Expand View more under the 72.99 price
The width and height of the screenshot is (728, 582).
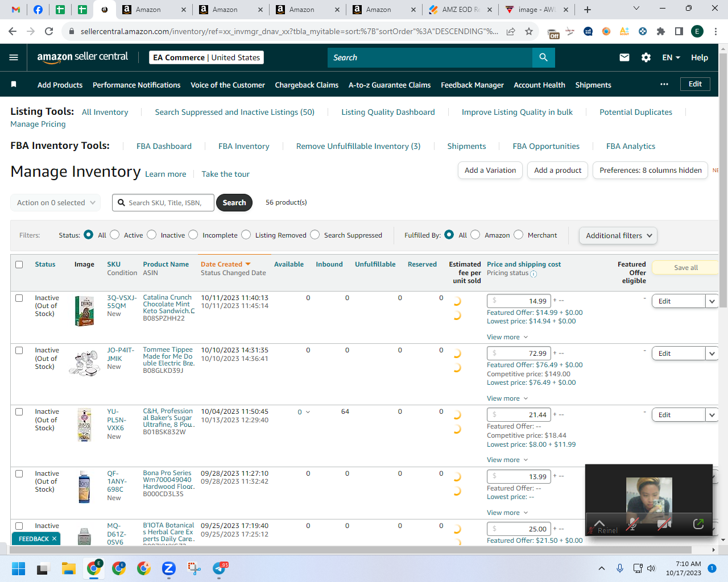(x=507, y=398)
